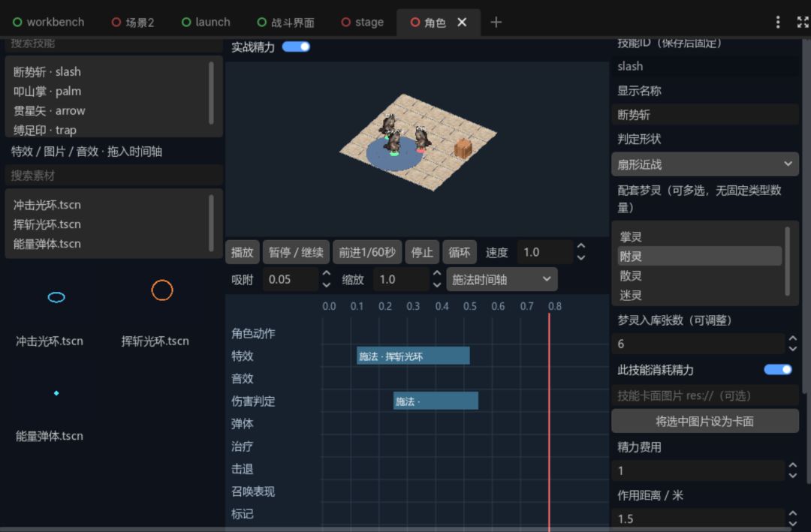Open the 扇形近战 shape dropdown

tap(704, 164)
